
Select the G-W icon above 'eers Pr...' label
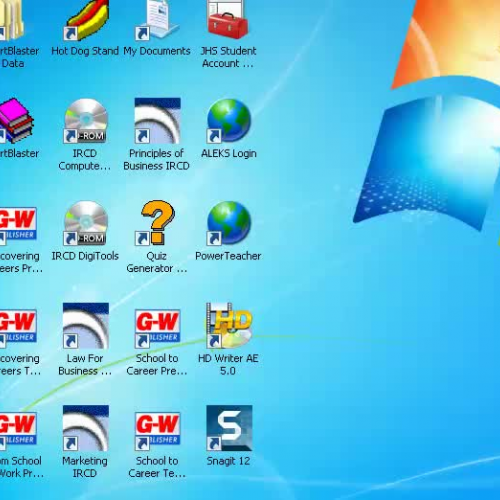[x=18, y=226]
